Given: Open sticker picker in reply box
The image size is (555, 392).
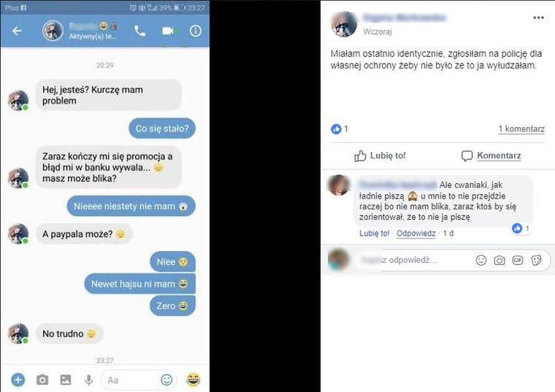Looking at the screenshot, I should pos(536,261).
